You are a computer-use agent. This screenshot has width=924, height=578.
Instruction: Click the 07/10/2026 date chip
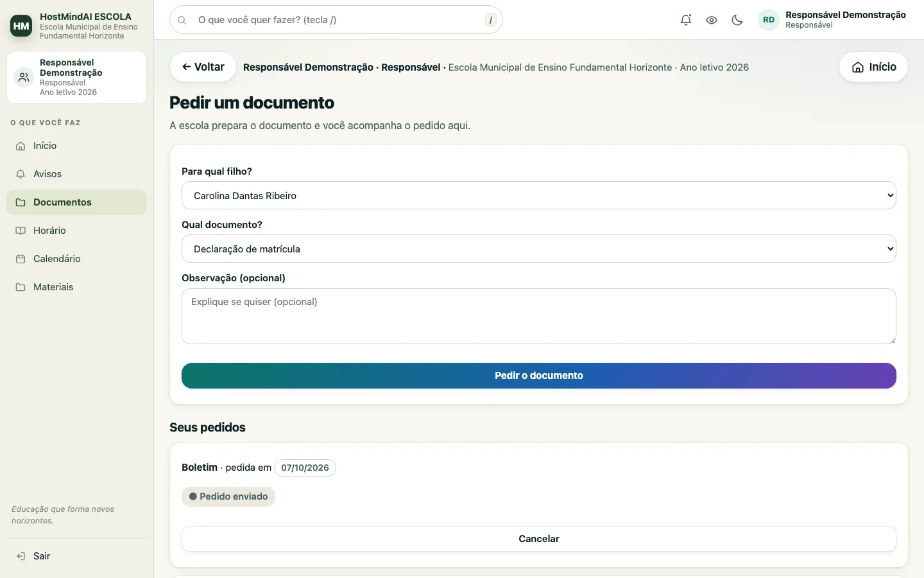[305, 468]
